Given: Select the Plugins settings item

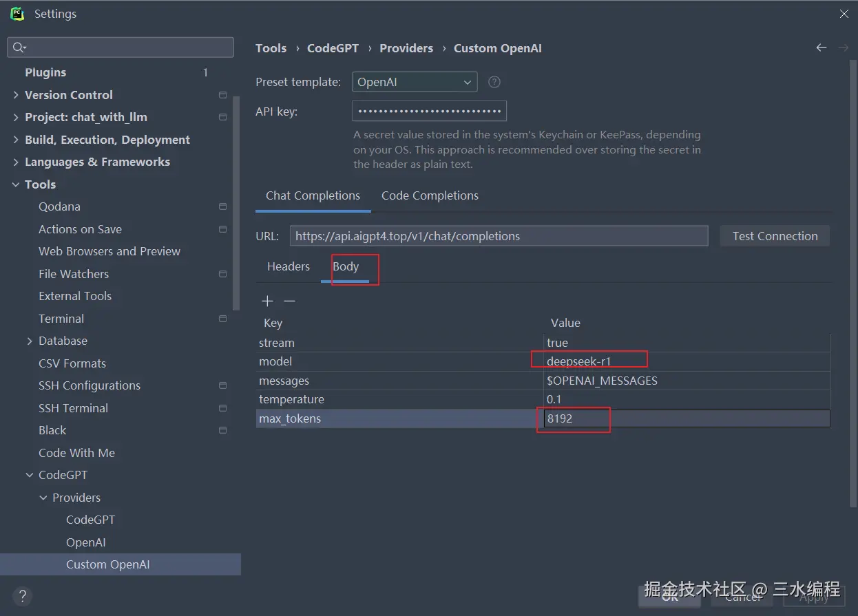Looking at the screenshot, I should coord(45,72).
